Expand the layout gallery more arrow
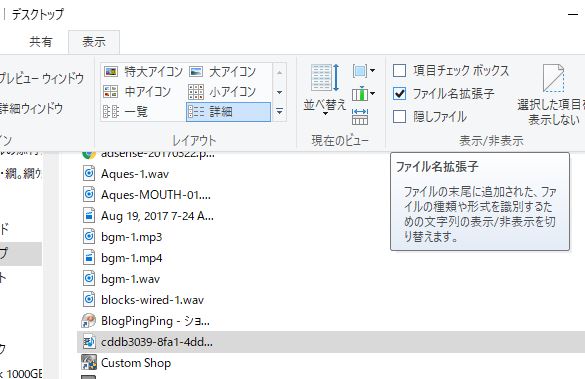This screenshot has height=379, width=585. pyautogui.click(x=279, y=112)
